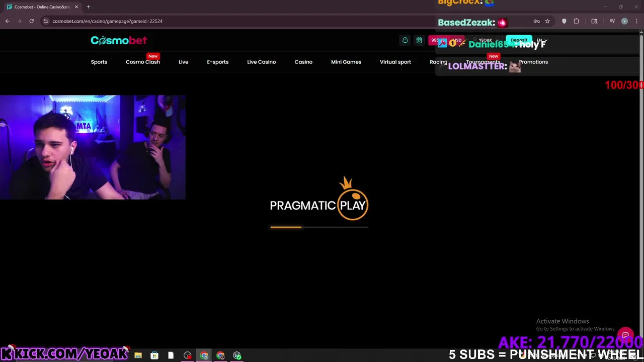Open a new browser tab

[89, 7]
